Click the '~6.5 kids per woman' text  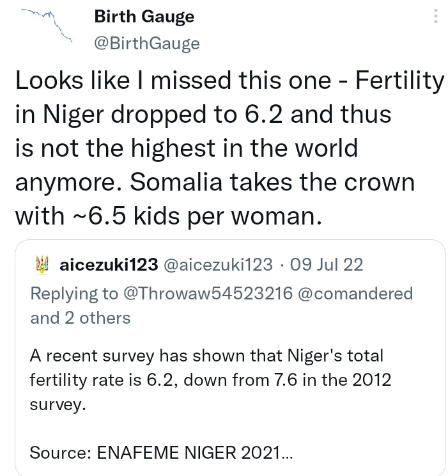click(197, 216)
